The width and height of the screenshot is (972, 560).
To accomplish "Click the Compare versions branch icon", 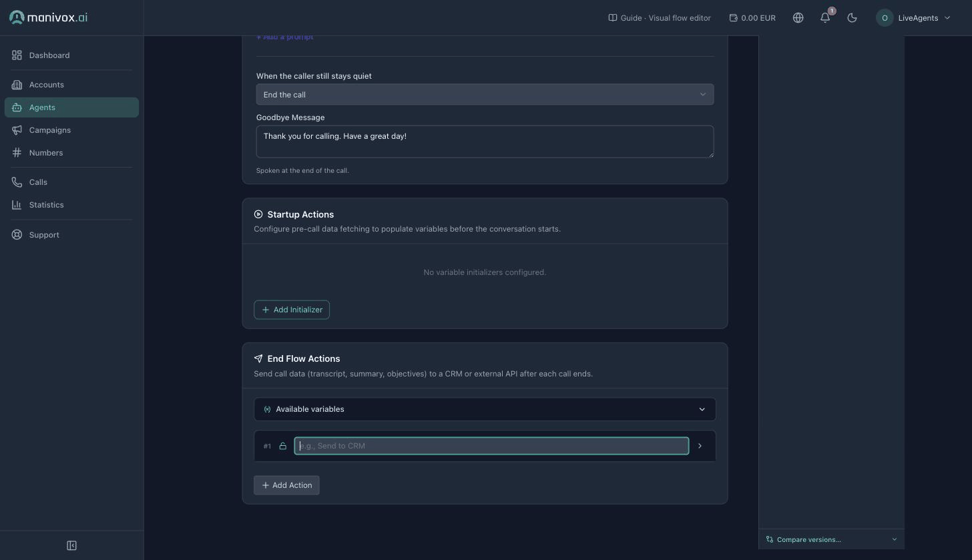I will (x=770, y=539).
